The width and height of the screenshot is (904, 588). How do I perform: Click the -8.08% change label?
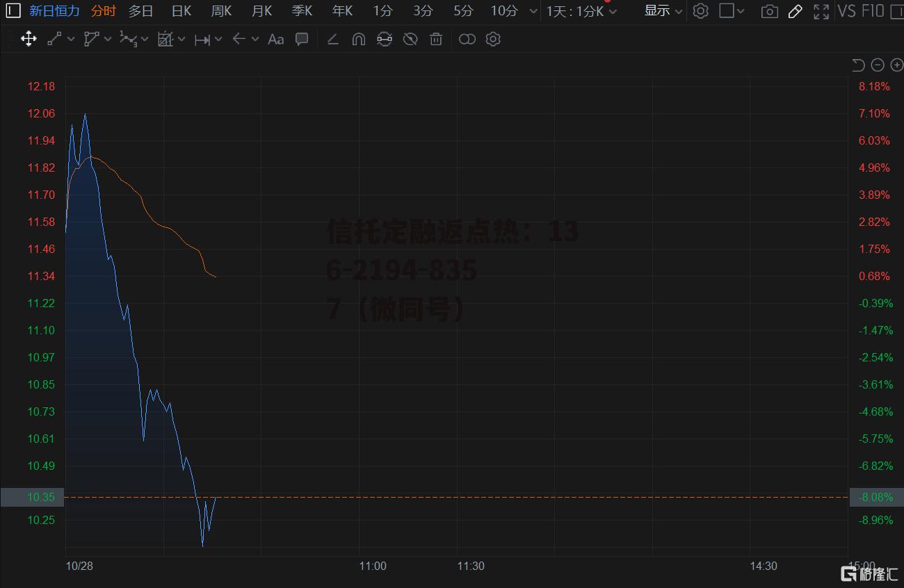coord(876,497)
